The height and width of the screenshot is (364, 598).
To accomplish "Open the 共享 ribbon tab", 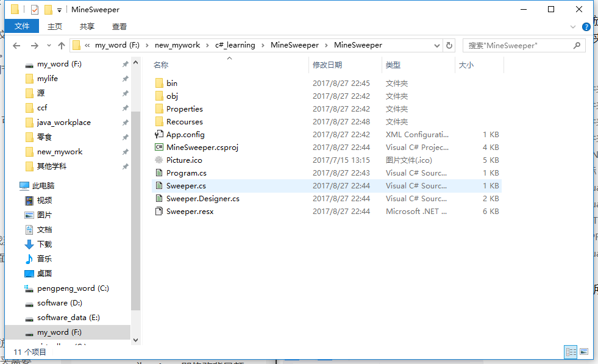I will pyautogui.click(x=87, y=26).
